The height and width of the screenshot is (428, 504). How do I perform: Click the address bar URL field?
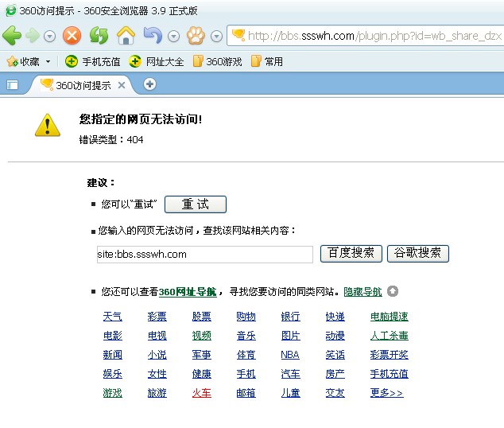pyautogui.click(x=366, y=36)
